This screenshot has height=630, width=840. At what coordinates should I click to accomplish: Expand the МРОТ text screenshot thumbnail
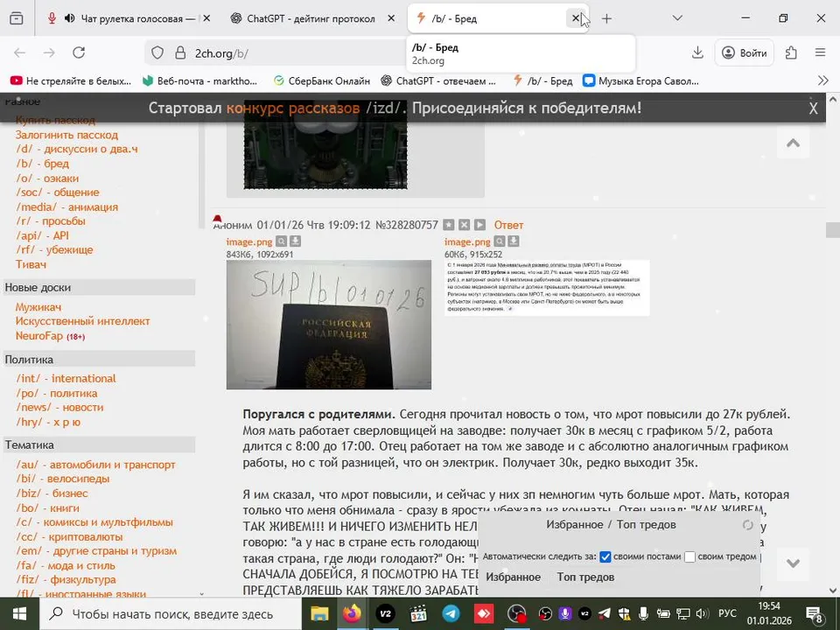click(546, 287)
